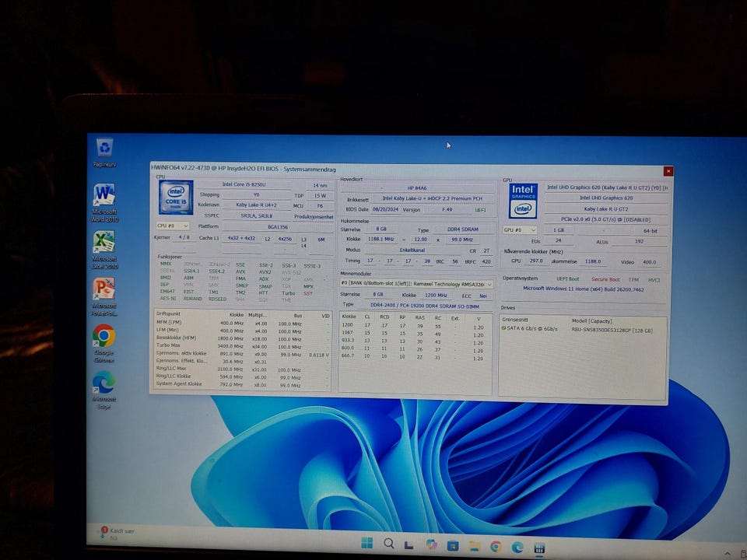Viewport: 747px width, 560px height.
Task: Click the Produksjonsenhet field
Action: click(x=313, y=217)
